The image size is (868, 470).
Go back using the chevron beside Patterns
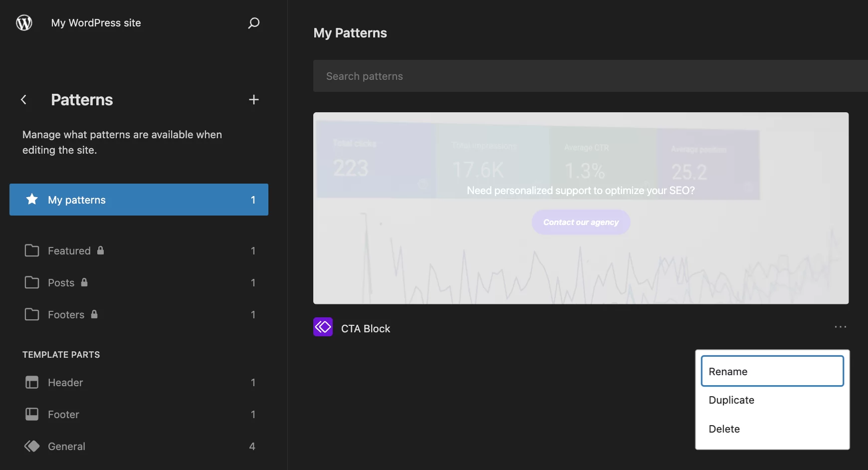(x=23, y=100)
